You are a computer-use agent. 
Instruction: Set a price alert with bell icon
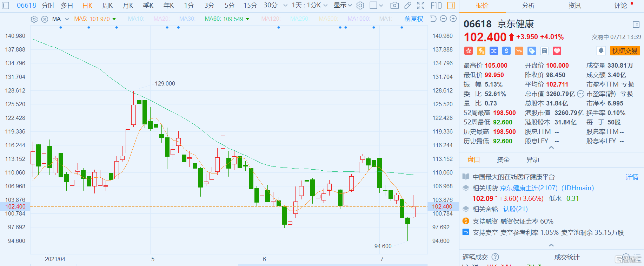(601, 51)
